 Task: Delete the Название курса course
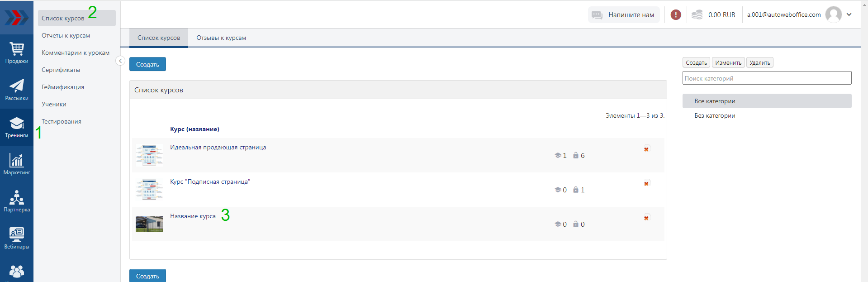click(646, 218)
